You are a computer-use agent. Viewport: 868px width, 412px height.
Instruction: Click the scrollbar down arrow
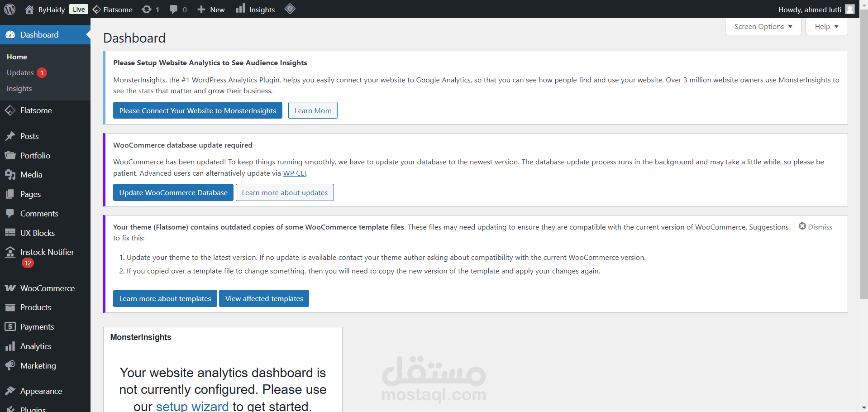864,408
